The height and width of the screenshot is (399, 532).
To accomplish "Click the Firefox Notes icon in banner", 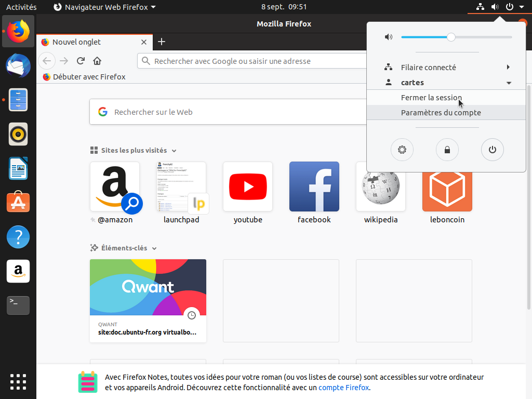I will 88,382.
